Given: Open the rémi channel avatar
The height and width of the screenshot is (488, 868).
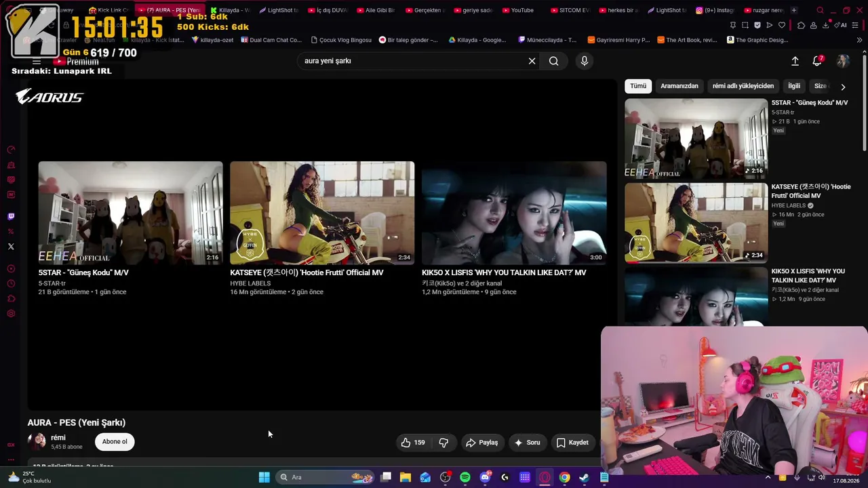Looking at the screenshot, I should [x=37, y=442].
